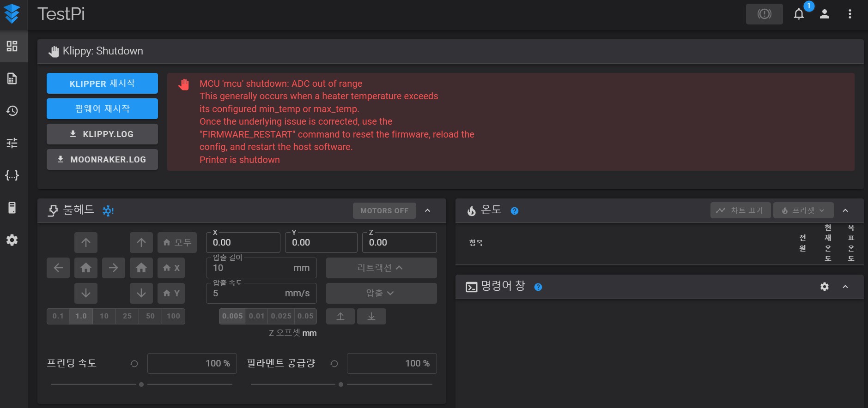Home the X axis button
Image resolution: width=868 pixels, height=408 pixels.
pos(171,268)
